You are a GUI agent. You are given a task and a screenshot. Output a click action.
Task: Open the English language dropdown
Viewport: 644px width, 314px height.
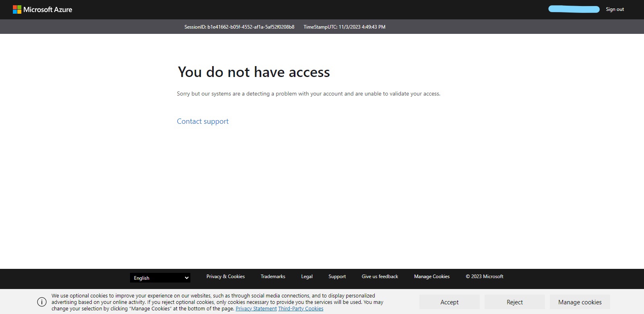160,278
